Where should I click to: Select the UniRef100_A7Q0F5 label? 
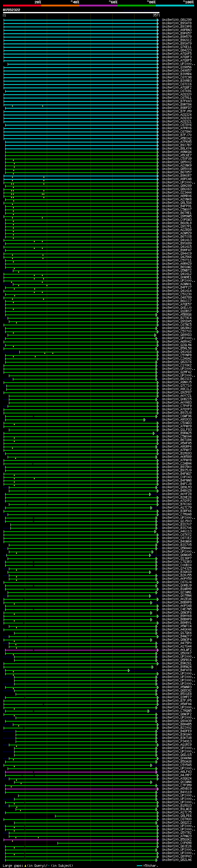(177, 54)
